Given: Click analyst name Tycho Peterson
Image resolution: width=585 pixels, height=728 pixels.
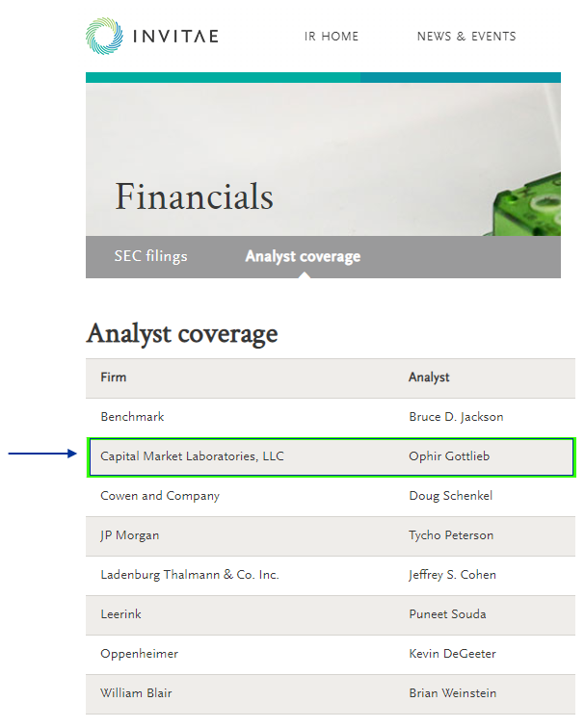Looking at the screenshot, I should tap(451, 535).
